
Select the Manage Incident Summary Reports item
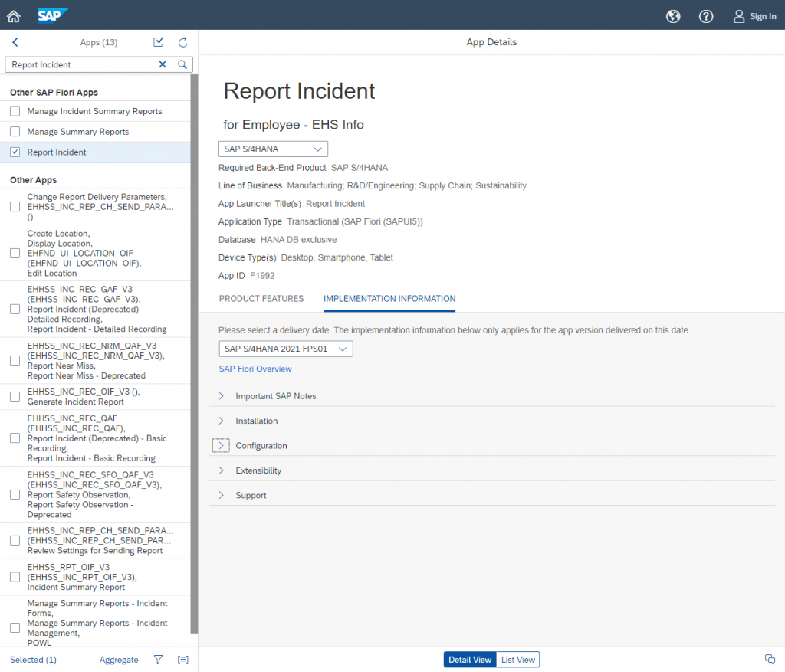click(94, 111)
